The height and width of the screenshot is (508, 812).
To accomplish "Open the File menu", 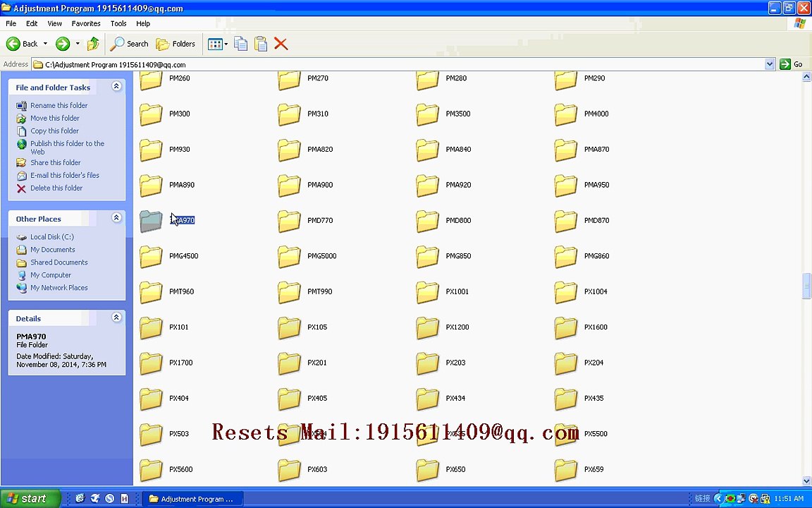I will 11,23.
